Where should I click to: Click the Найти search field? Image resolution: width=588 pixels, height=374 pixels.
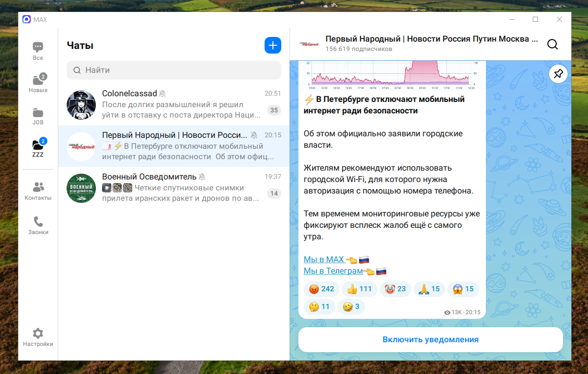coord(174,70)
